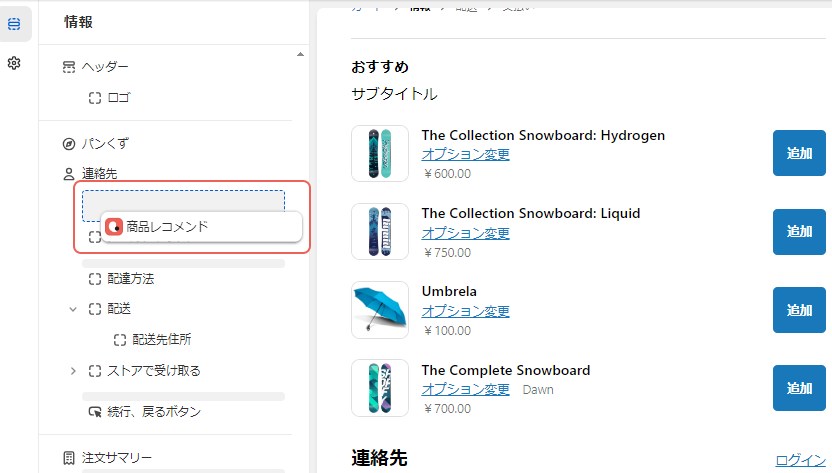Select 配送先住所 in the section tree
832x473 pixels.
coord(162,340)
